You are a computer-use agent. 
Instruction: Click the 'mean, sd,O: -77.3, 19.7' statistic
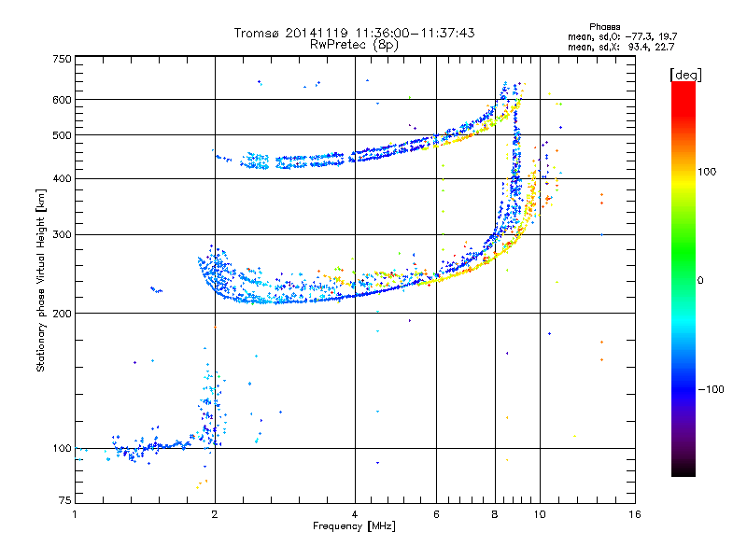tap(622, 36)
